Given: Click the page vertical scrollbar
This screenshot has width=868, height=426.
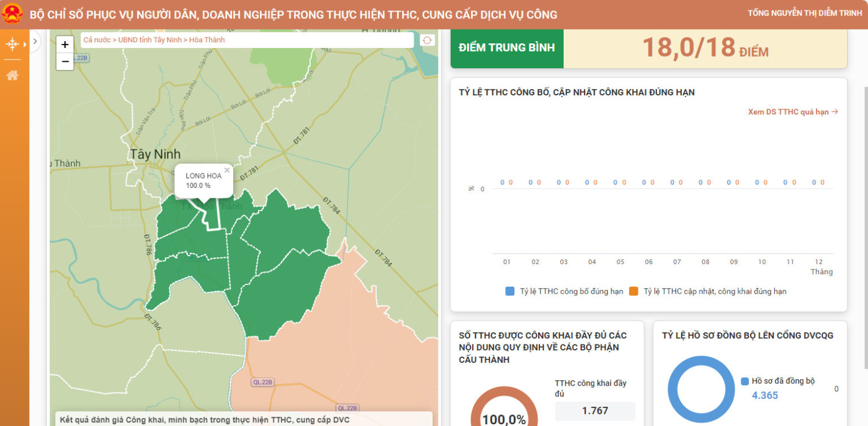Looking at the screenshot, I should point(866,228).
